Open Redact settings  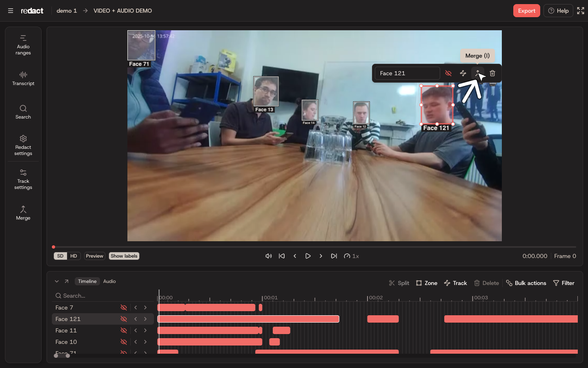pyautogui.click(x=23, y=145)
